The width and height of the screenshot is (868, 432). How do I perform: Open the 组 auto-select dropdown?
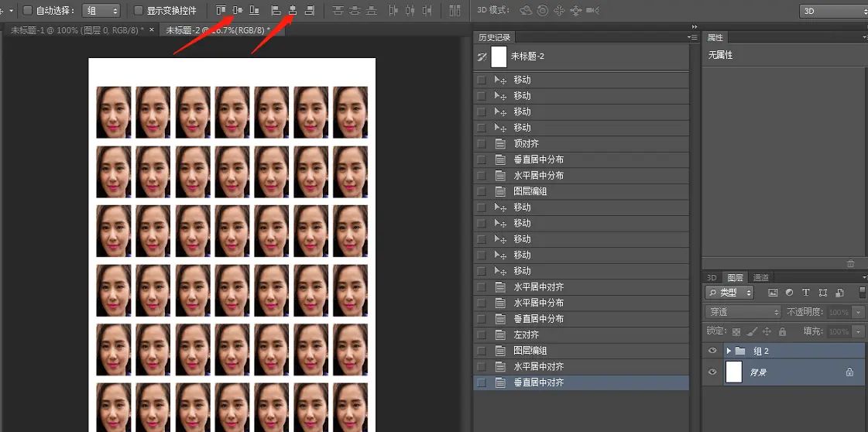[x=101, y=11]
